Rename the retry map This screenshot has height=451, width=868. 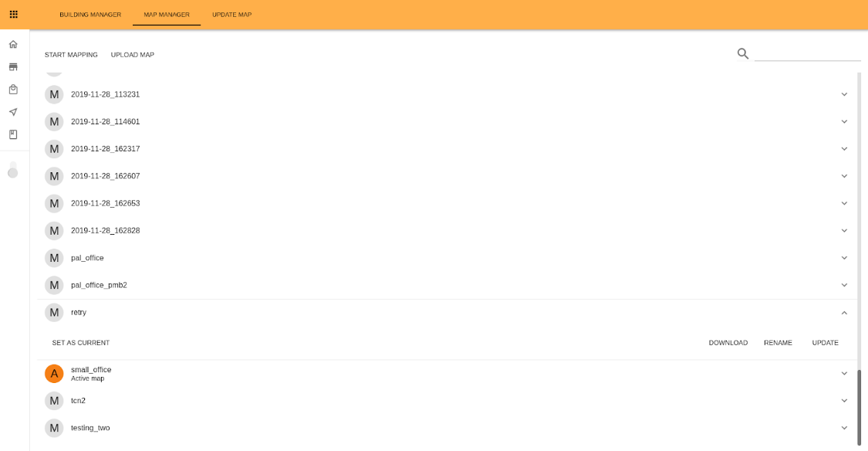(x=778, y=343)
